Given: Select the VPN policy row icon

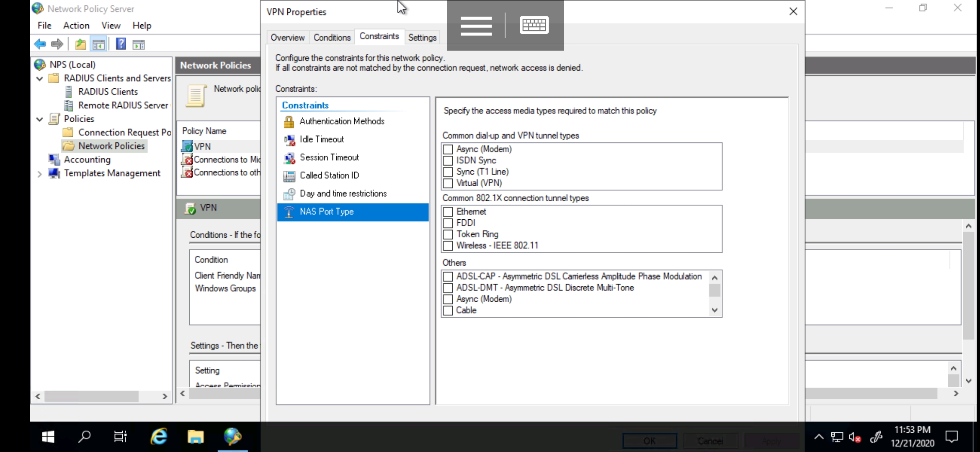Looking at the screenshot, I should coord(186,146).
